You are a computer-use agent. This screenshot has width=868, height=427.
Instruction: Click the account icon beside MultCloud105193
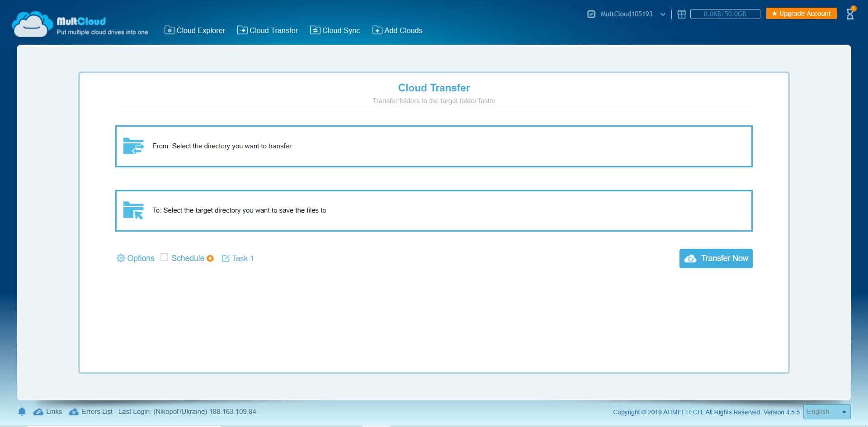tap(591, 14)
